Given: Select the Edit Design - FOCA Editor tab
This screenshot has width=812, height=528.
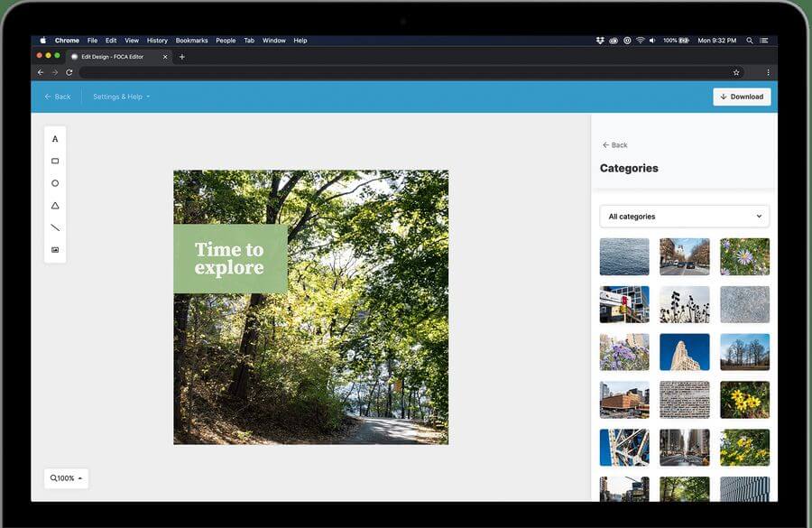Looking at the screenshot, I should [x=119, y=57].
